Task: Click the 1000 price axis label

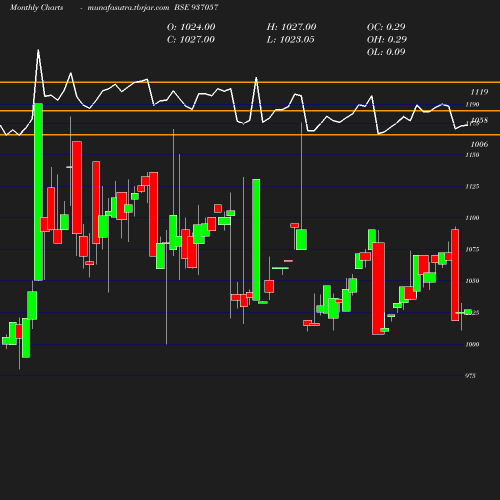Action: coord(472,344)
